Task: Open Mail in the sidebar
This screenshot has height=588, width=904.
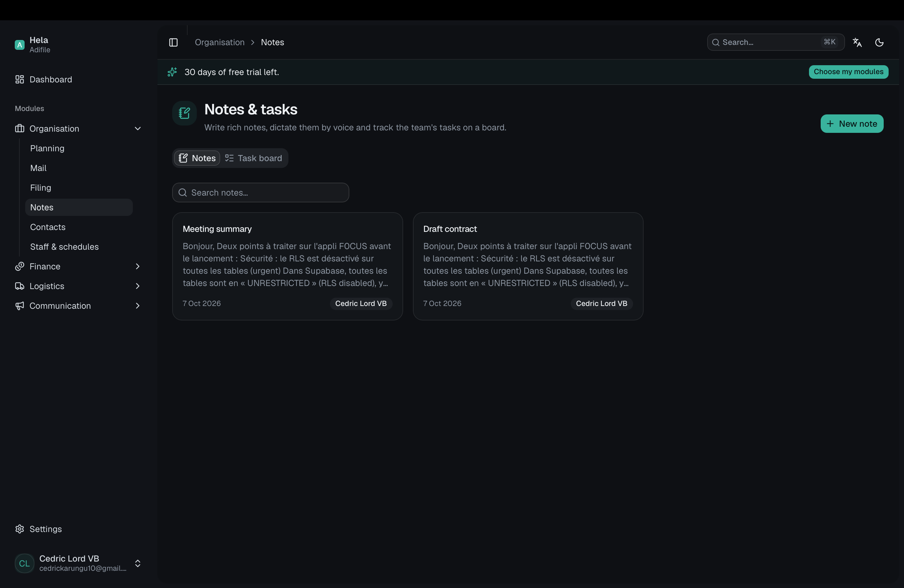Action: point(79,168)
